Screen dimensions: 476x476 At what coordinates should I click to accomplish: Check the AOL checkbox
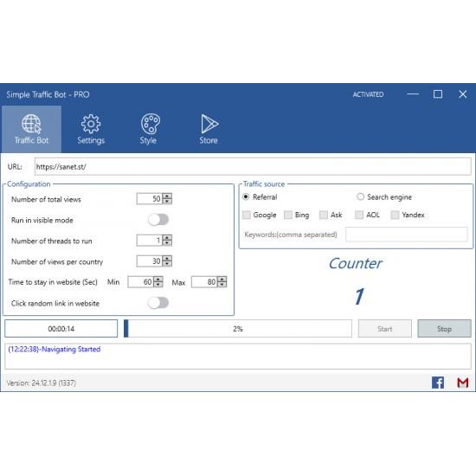[359, 215]
